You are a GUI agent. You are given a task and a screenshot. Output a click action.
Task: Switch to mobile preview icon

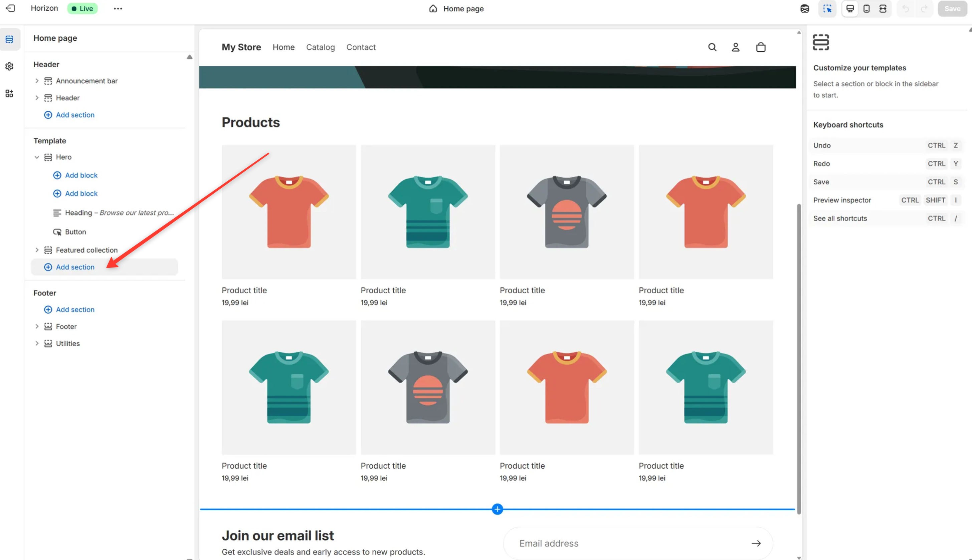[x=866, y=8]
